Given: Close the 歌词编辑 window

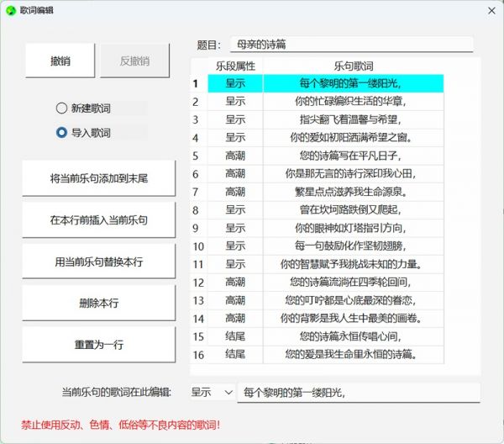Looking at the screenshot, I should [x=491, y=11].
